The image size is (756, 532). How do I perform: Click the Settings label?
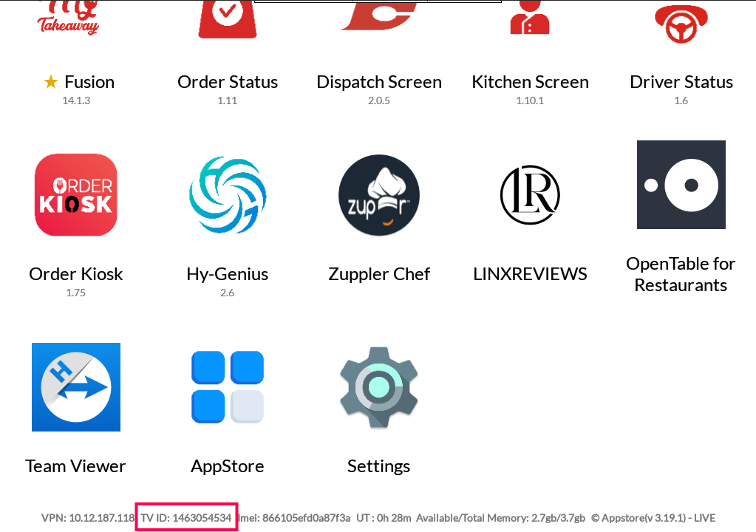tap(379, 466)
